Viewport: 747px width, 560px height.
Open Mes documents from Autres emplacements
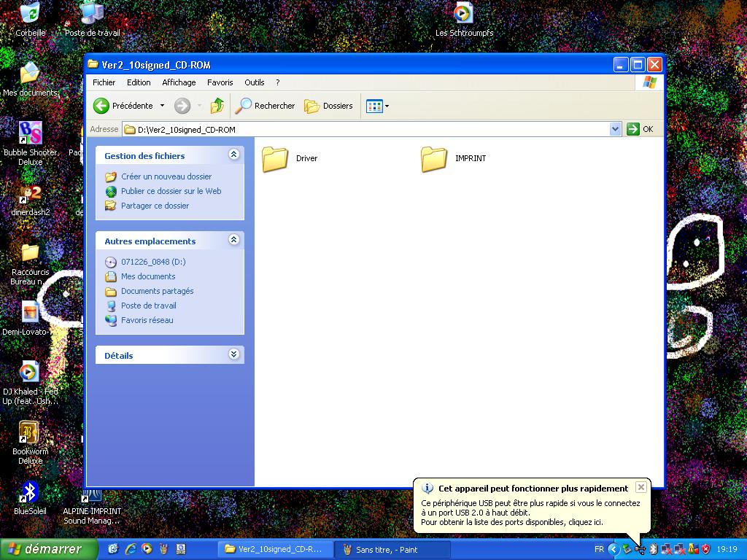click(147, 276)
